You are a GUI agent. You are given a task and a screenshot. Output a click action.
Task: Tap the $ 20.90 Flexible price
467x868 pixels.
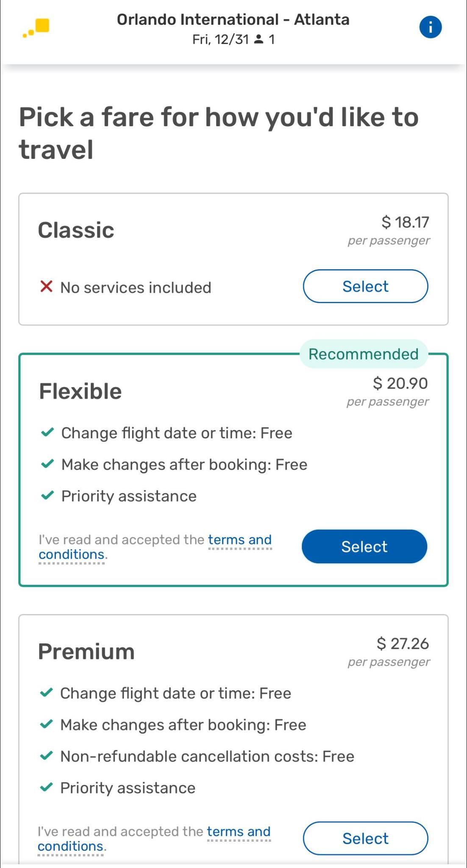point(400,383)
